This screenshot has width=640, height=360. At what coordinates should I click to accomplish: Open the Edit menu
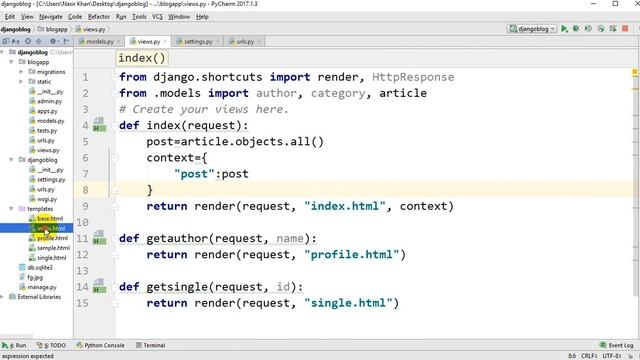[x=9, y=17]
